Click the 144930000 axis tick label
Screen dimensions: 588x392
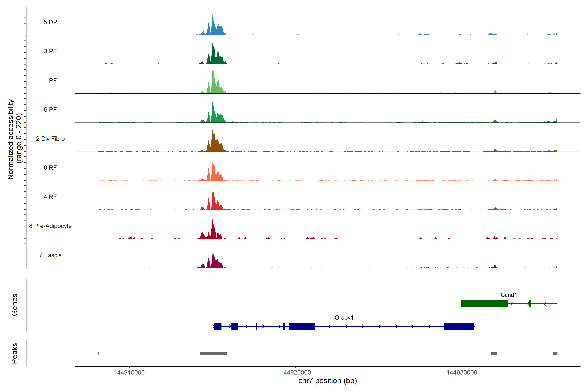pyautogui.click(x=462, y=373)
